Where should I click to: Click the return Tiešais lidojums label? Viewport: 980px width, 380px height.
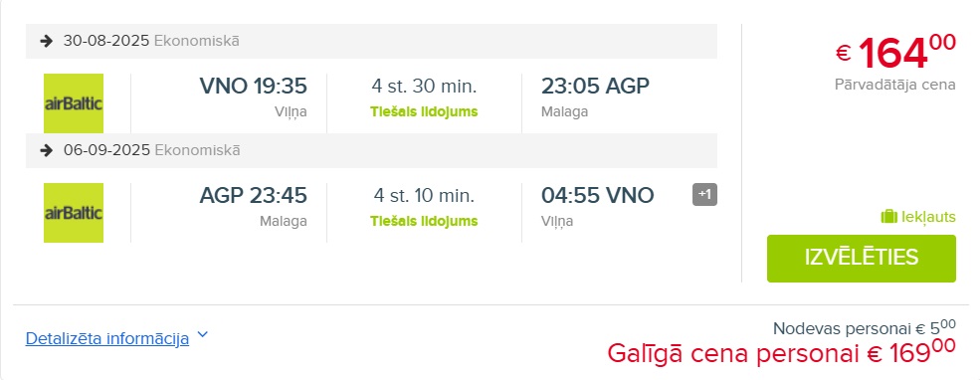pos(424,221)
